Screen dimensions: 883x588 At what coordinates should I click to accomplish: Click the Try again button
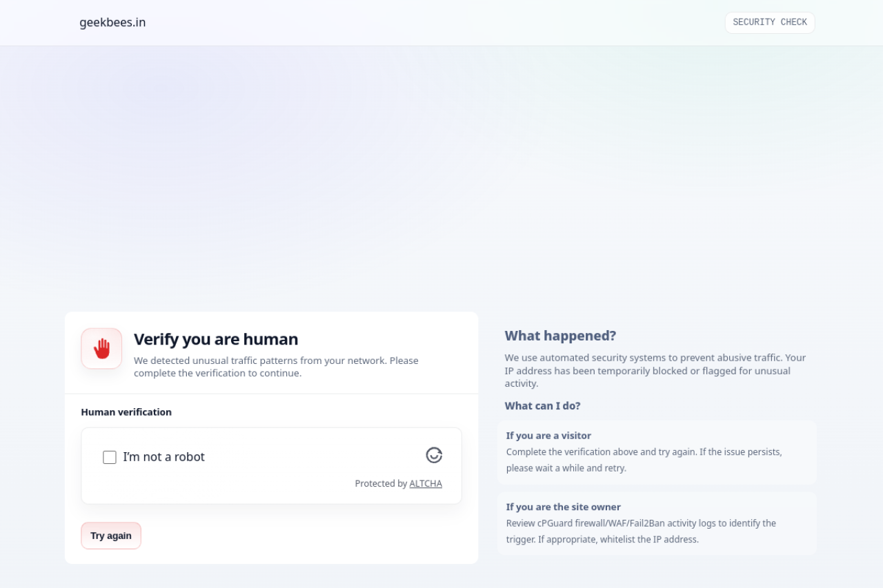click(111, 536)
